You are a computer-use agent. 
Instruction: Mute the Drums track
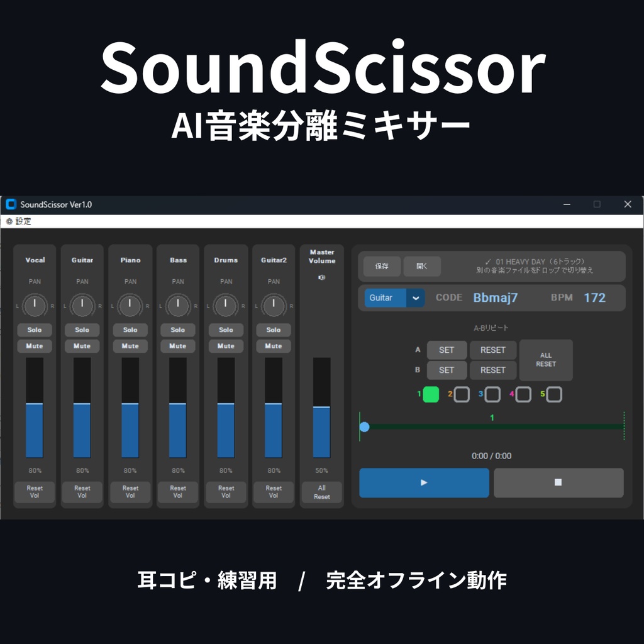click(x=226, y=346)
